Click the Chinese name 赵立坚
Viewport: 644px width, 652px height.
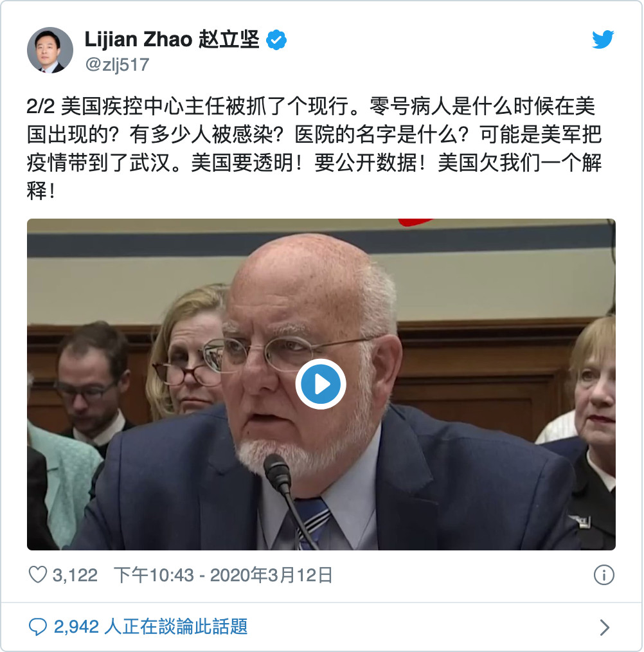[x=229, y=39]
